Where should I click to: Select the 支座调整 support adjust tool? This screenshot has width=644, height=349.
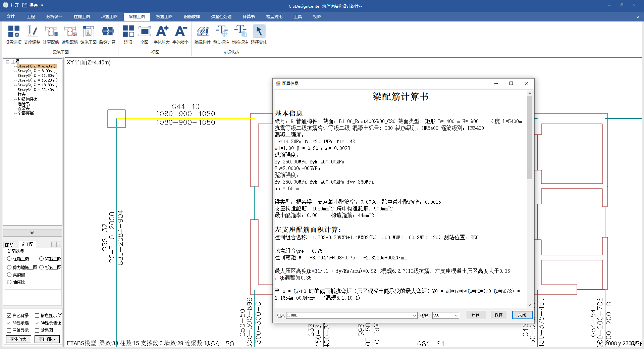[32, 35]
